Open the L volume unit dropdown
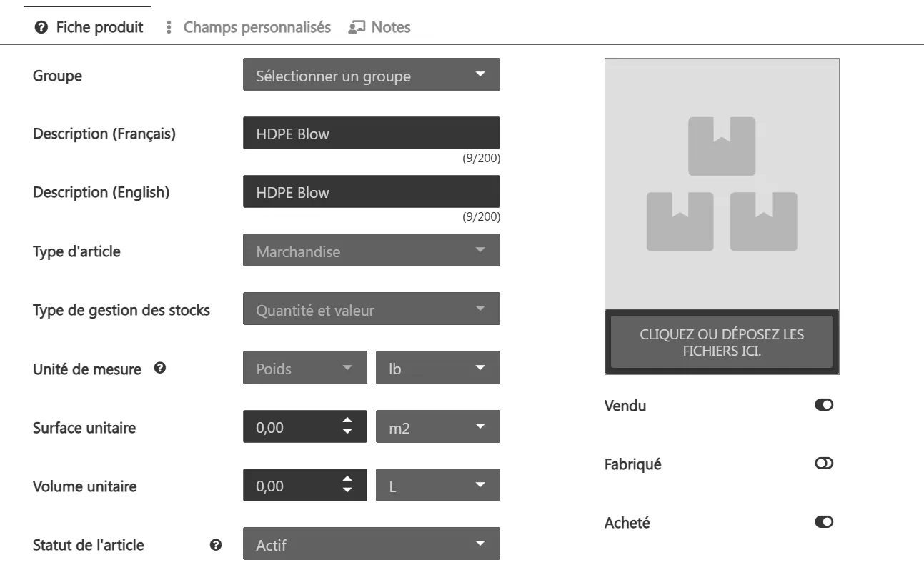 (x=438, y=486)
